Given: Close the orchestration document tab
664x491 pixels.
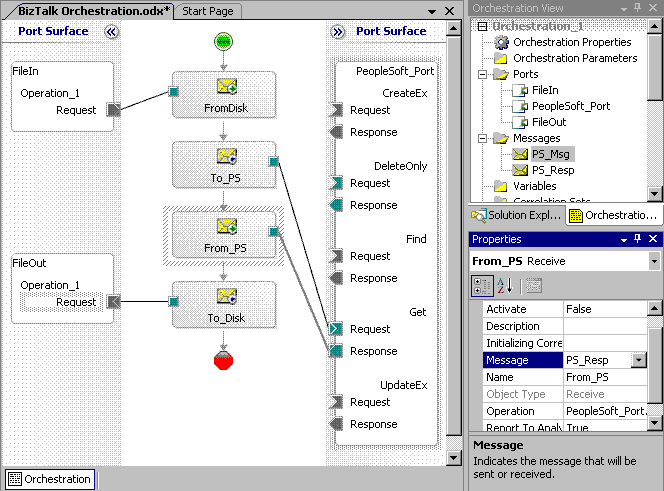Looking at the screenshot, I should point(450,11).
